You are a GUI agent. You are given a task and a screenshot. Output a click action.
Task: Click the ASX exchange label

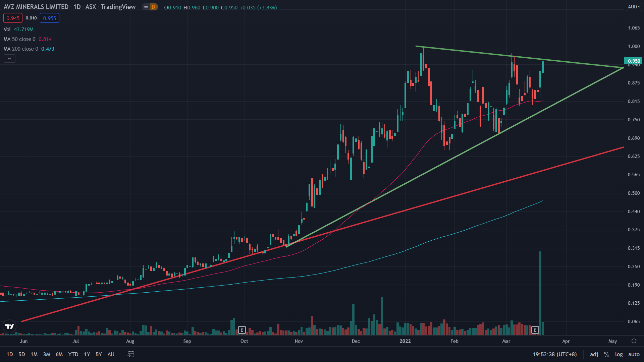click(91, 7)
